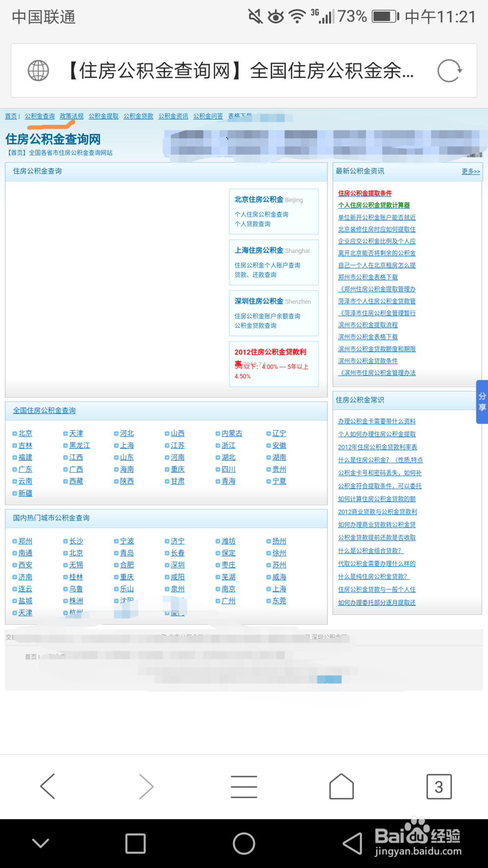Image resolution: width=488 pixels, height=868 pixels.
Task: Tap the browser home icon
Action: (x=342, y=786)
